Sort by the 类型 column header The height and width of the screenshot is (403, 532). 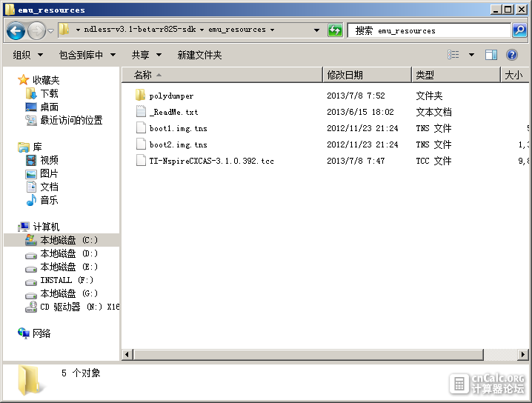point(456,75)
